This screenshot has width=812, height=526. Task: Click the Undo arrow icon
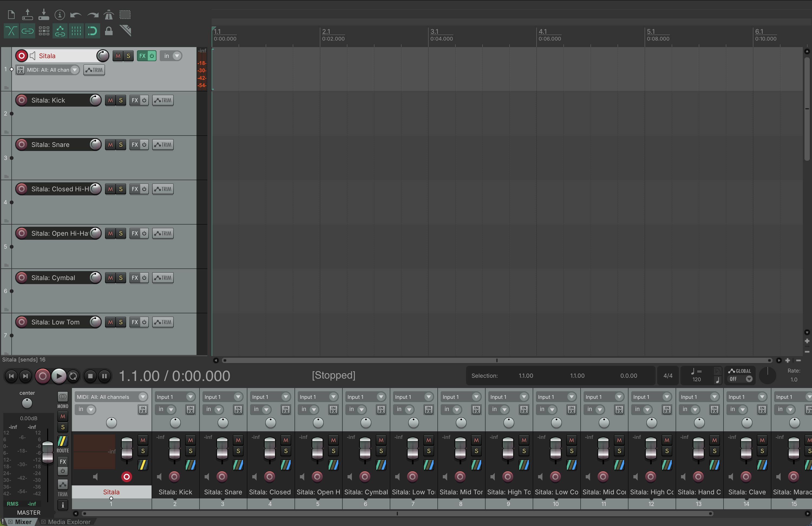[76, 15]
